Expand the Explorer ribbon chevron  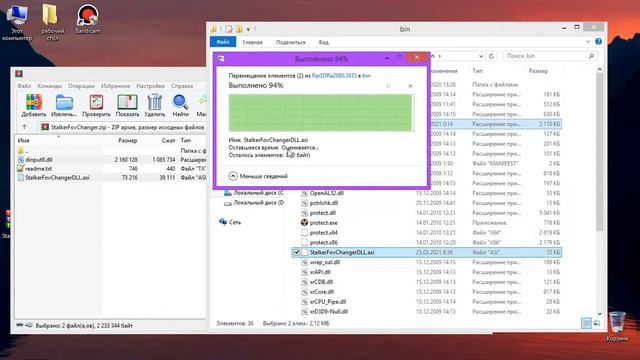588,42
